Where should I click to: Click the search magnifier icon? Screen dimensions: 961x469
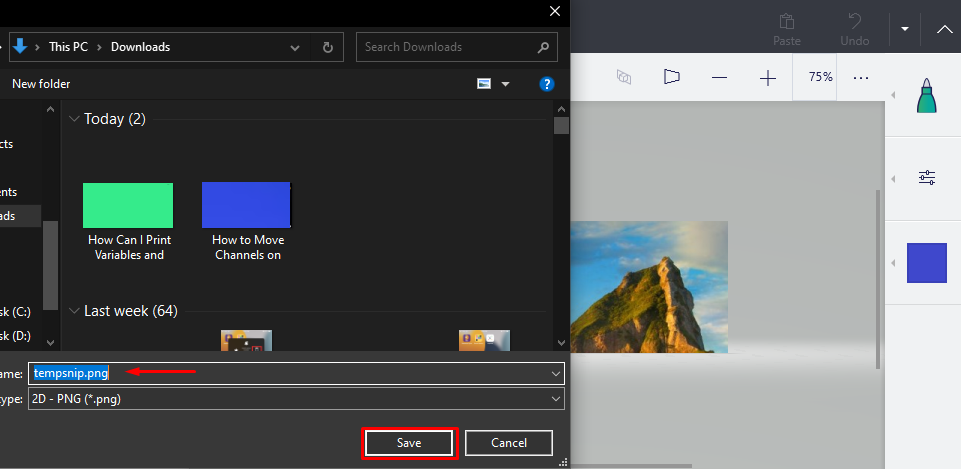pyautogui.click(x=543, y=47)
